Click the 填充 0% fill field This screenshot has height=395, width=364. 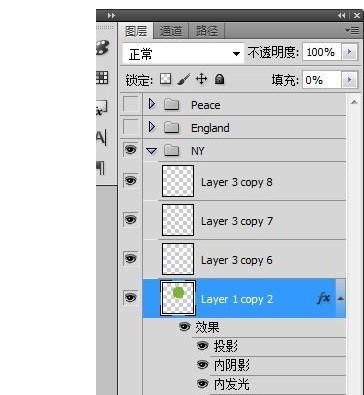click(321, 80)
